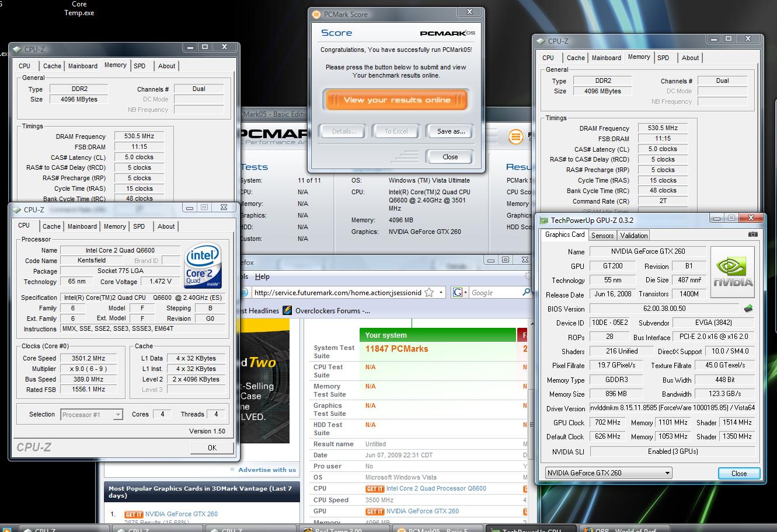Click the GPU-Z title bar card icon
The height and width of the screenshot is (532, 777).
[543, 220]
